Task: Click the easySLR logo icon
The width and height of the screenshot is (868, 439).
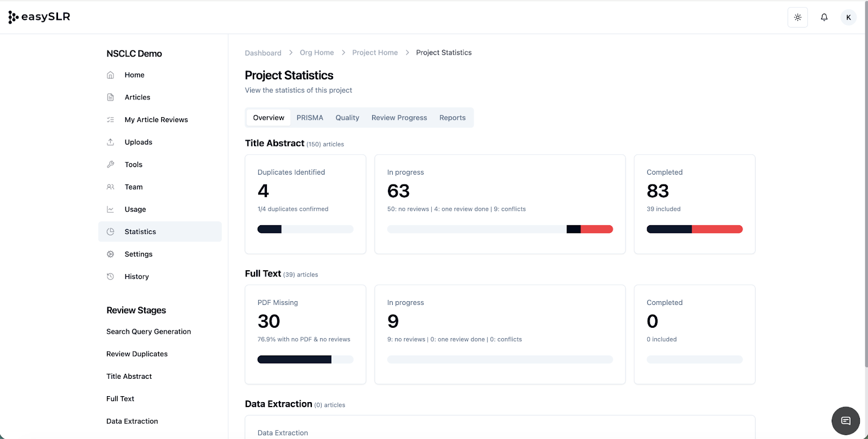Action: point(13,17)
